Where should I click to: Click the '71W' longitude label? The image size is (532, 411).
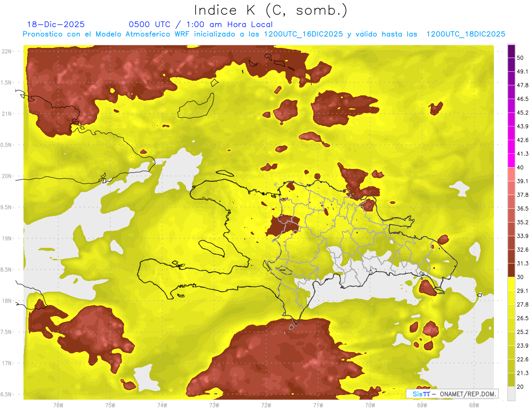tap(318, 405)
